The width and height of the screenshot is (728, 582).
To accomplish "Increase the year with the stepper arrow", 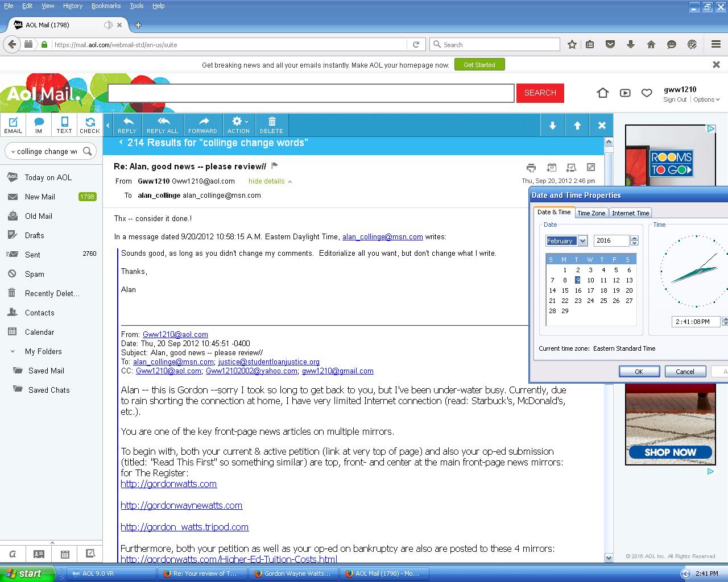I will pos(634,238).
